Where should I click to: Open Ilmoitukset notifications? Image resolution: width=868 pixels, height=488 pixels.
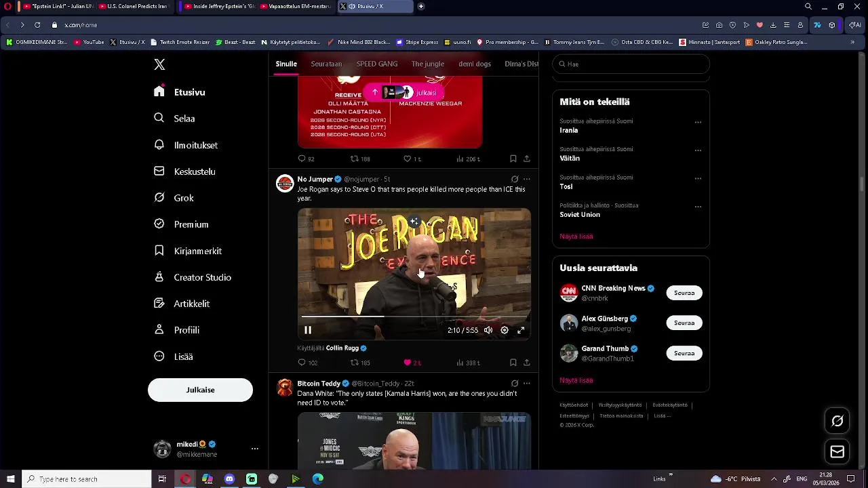[x=186, y=145]
